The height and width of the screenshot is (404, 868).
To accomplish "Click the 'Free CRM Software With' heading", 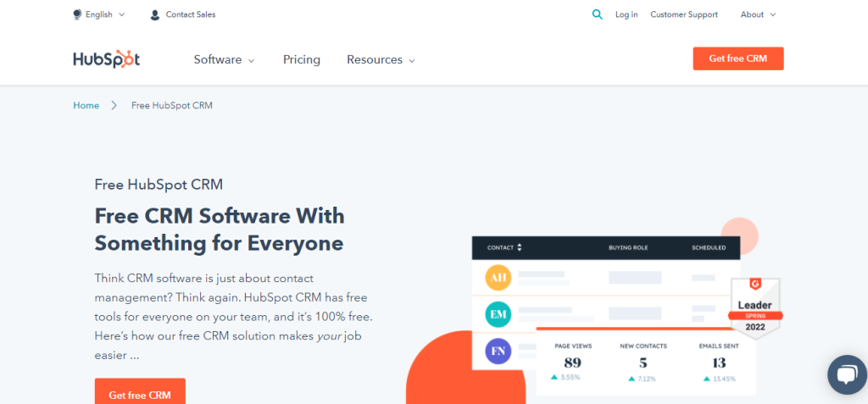I will [220, 215].
